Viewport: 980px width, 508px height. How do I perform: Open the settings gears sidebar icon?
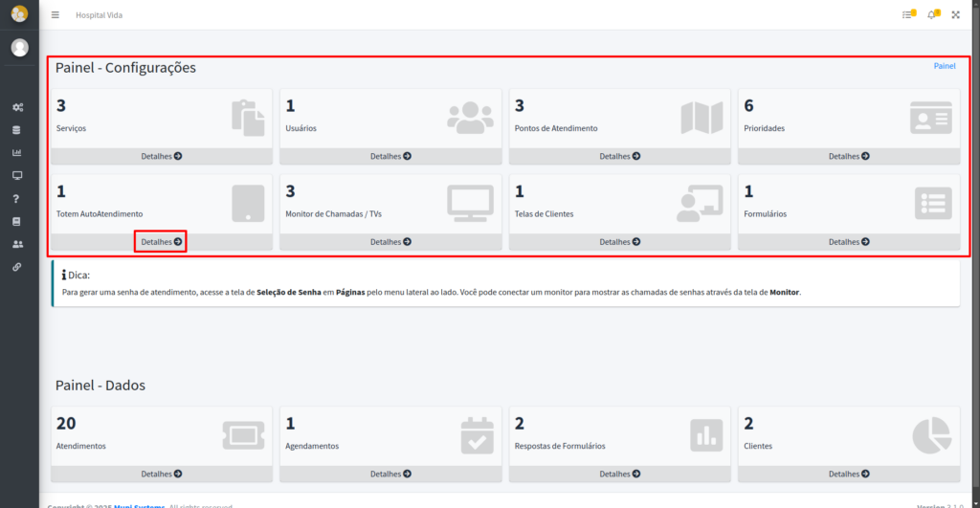(17, 107)
